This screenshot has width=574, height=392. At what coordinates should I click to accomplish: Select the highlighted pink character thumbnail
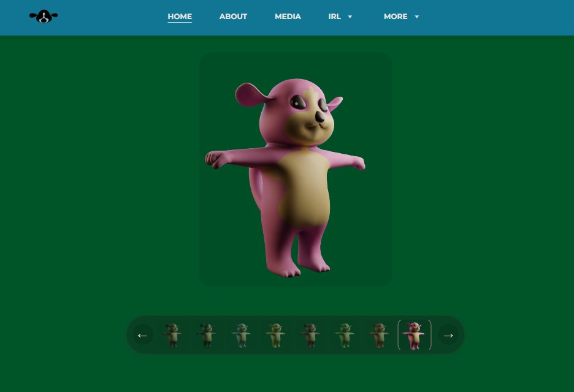point(415,335)
